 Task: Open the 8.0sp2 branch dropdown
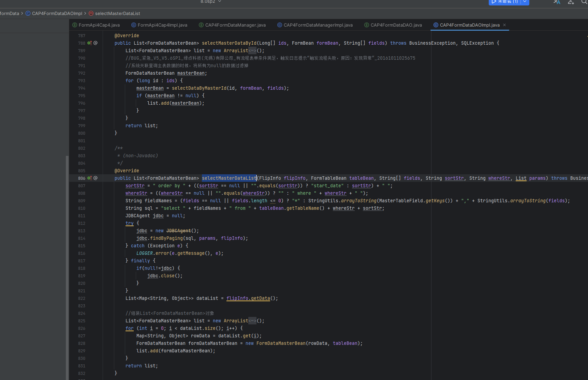pyautogui.click(x=211, y=2)
